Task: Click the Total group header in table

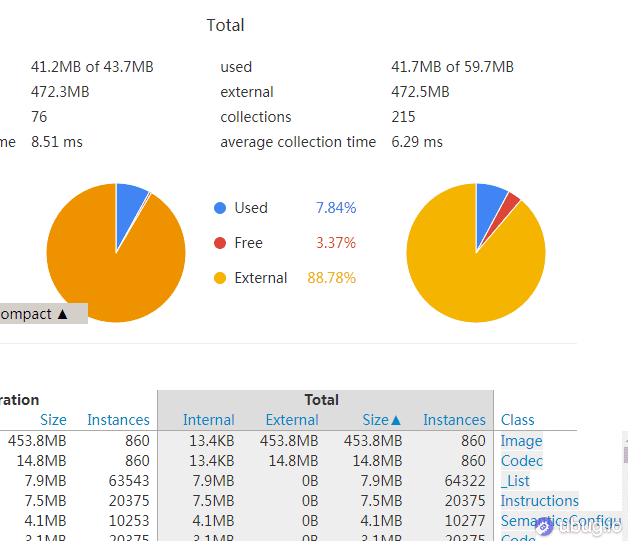Action: click(x=321, y=400)
